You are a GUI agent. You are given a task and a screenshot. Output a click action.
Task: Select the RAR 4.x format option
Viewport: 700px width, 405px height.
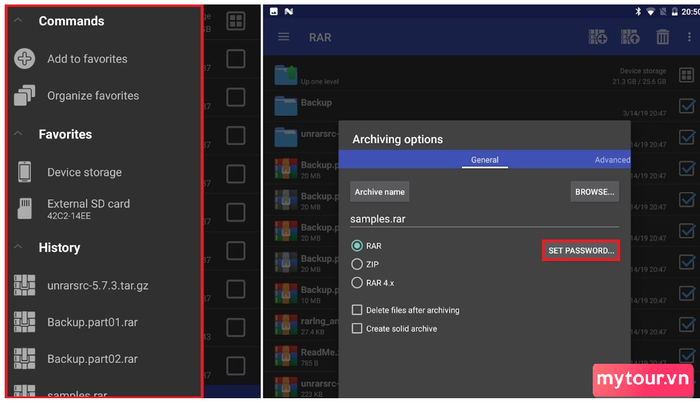357,283
